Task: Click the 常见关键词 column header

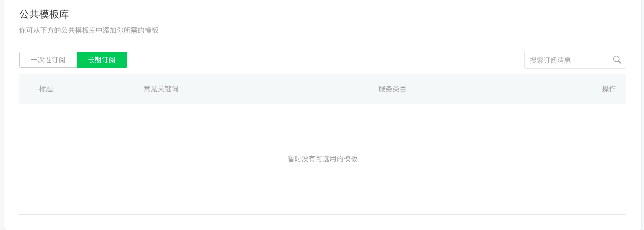Action: pos(161,89)
